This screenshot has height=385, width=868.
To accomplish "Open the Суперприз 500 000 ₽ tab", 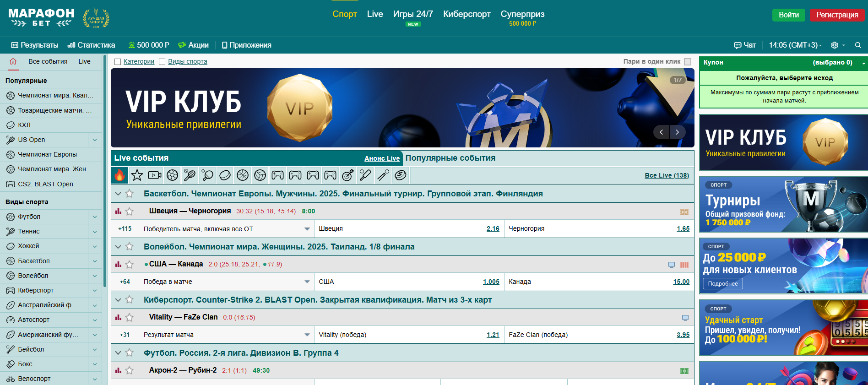I will [523, 18].
